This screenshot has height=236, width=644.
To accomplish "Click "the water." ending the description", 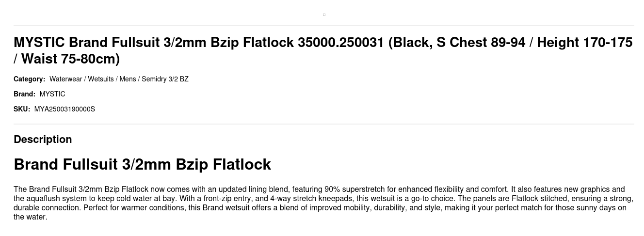I will [x=30, y=217].
